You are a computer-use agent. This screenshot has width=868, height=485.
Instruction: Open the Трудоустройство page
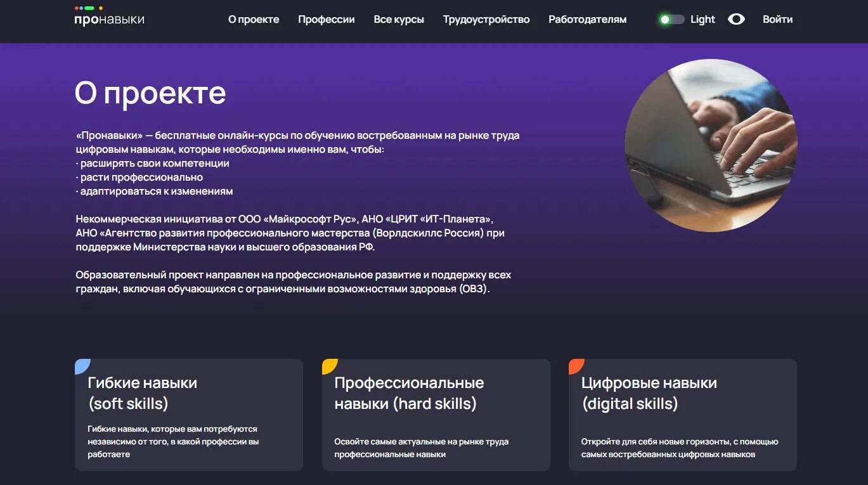(x=486, y=19)
